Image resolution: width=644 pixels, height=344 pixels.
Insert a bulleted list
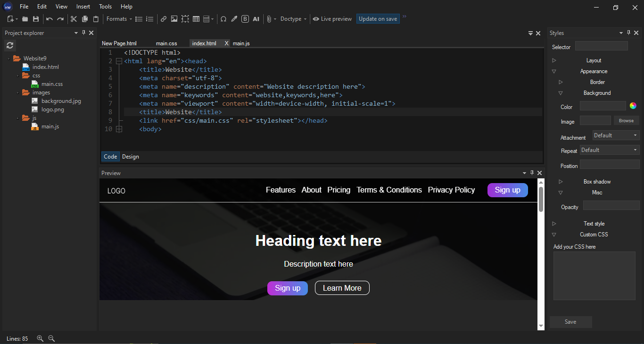[139, 19]
